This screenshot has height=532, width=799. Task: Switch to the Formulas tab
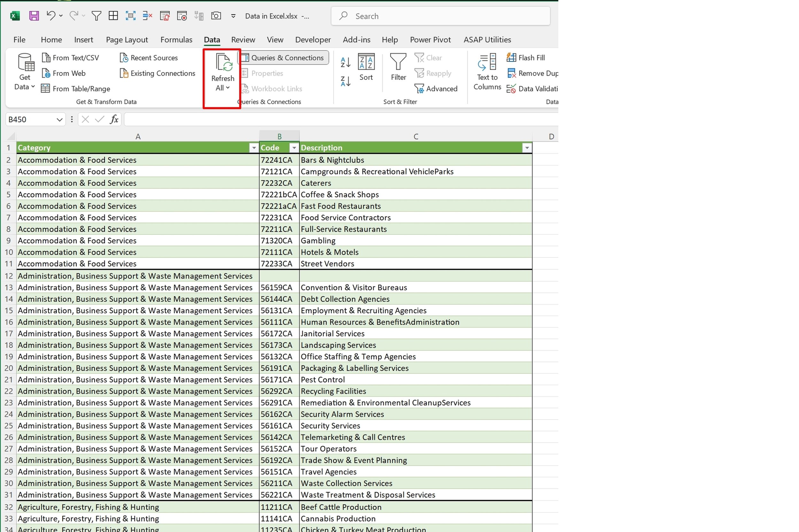(176, 40)
